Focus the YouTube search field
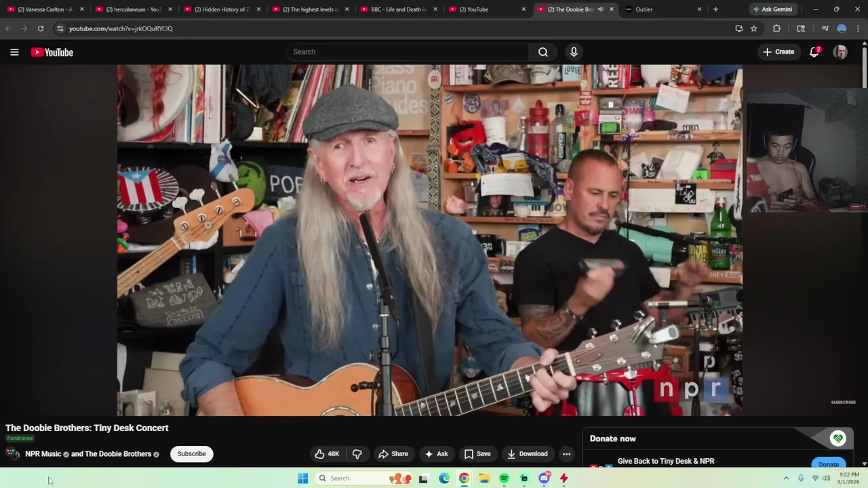Image resolution: width=868 pixels, height=488 pixels. (407, 52)
